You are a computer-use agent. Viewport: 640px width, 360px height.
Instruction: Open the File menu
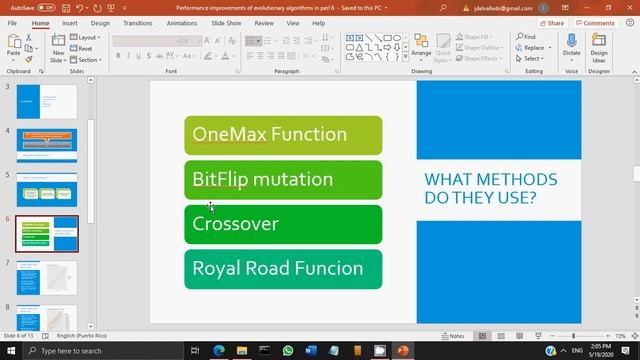pos(12,23)
